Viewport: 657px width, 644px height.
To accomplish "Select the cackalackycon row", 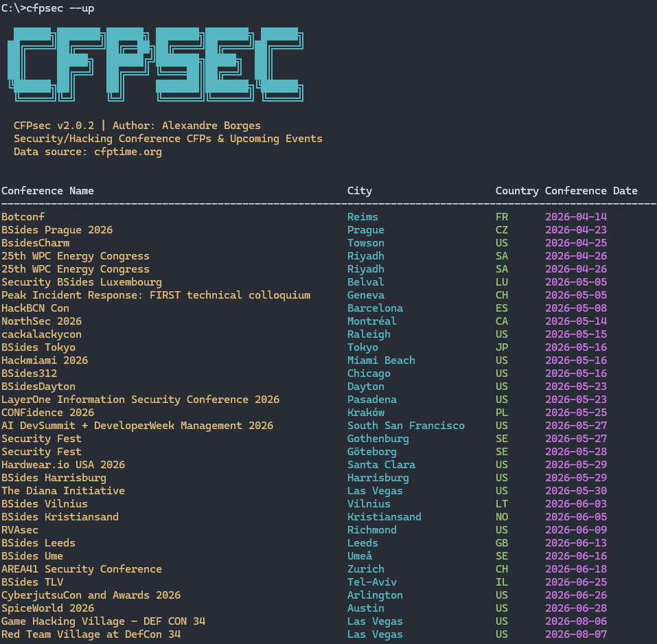I will [x=41, y=334].
